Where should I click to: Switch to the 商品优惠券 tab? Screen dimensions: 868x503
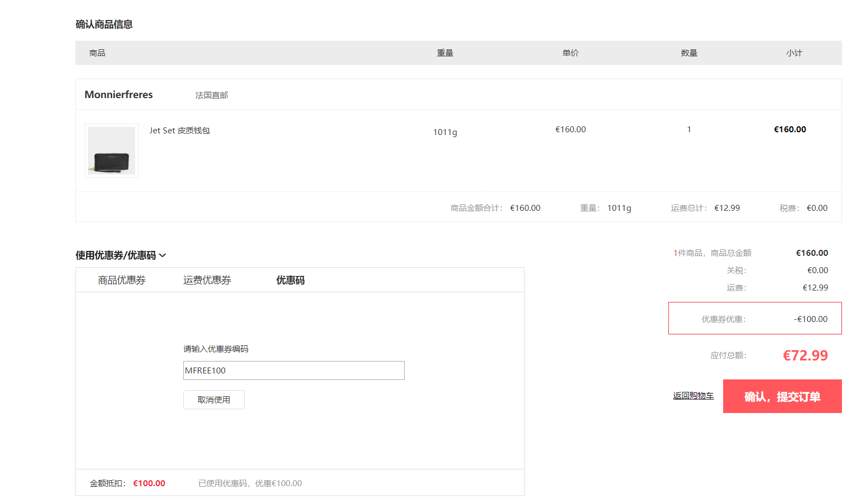122,280
